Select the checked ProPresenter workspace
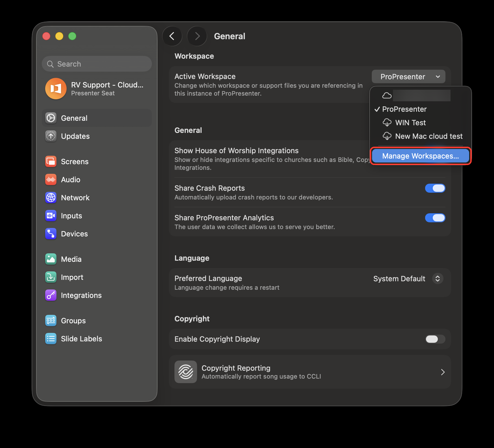The height and width of the screenshot is (448, 494). tap(421, 109)
